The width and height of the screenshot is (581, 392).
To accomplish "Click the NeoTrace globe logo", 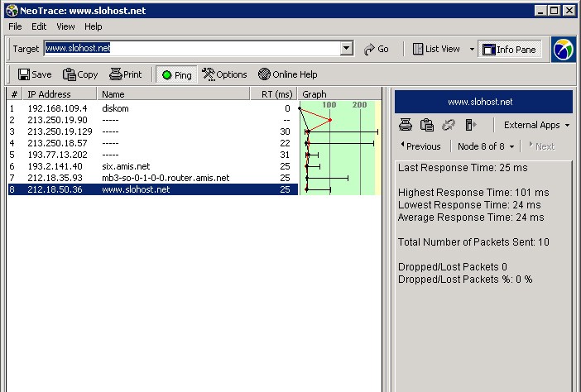I will (x=563, y=49).
